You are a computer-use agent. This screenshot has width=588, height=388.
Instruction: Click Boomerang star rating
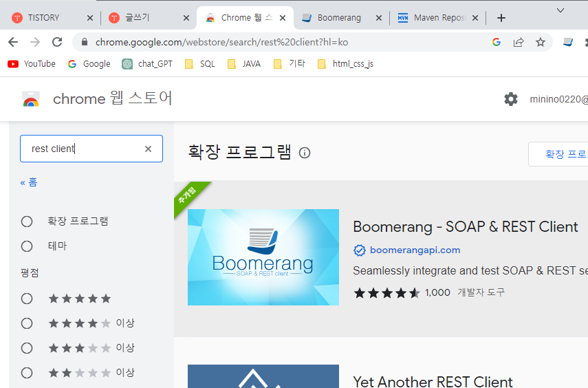pos(387,292)
